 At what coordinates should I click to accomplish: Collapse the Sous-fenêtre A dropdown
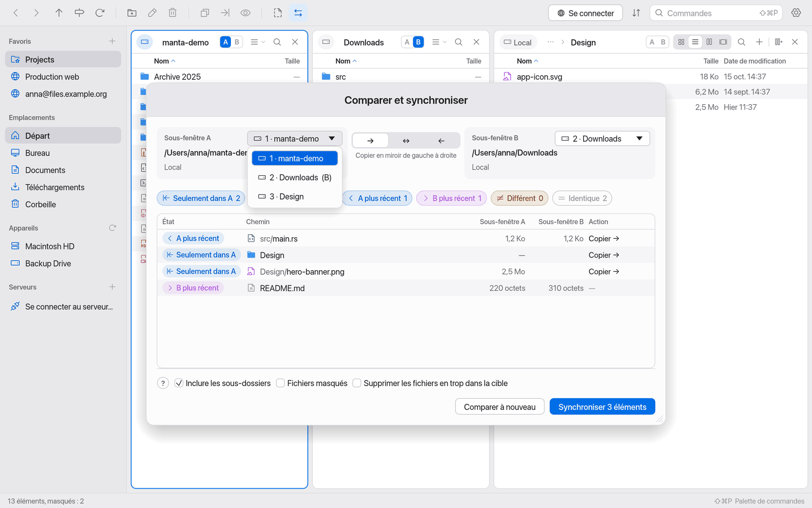pyautogui.click(x=294, y=139)
